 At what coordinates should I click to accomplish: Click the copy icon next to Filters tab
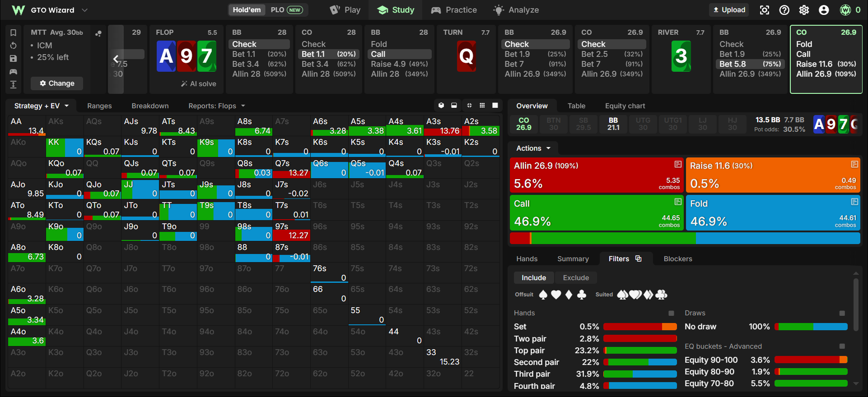(638, 259)
